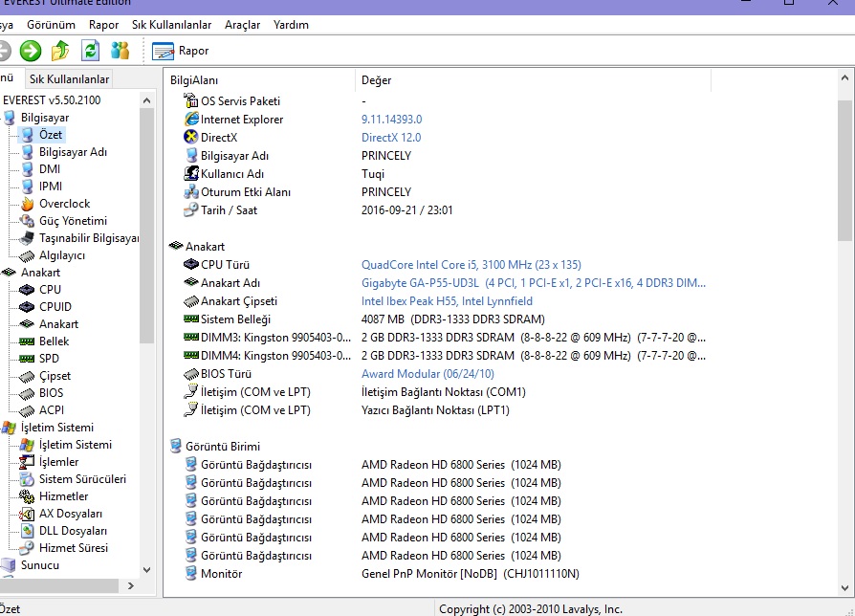This screenshot has width=855, height=616.
Task: Select the Bilgisayar root category node
Action: click(x=45, y=118)
